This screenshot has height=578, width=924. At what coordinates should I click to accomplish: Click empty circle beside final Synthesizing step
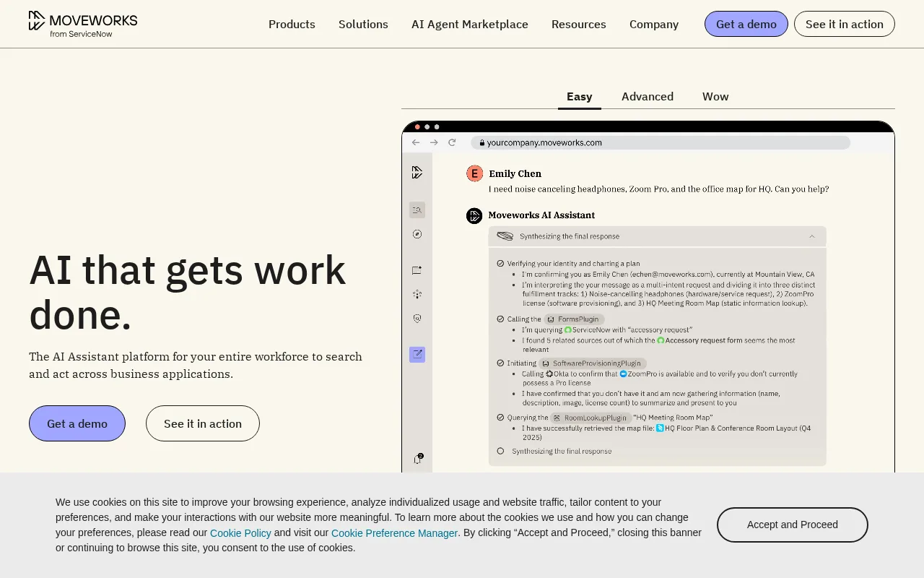[x=500, y=451]
